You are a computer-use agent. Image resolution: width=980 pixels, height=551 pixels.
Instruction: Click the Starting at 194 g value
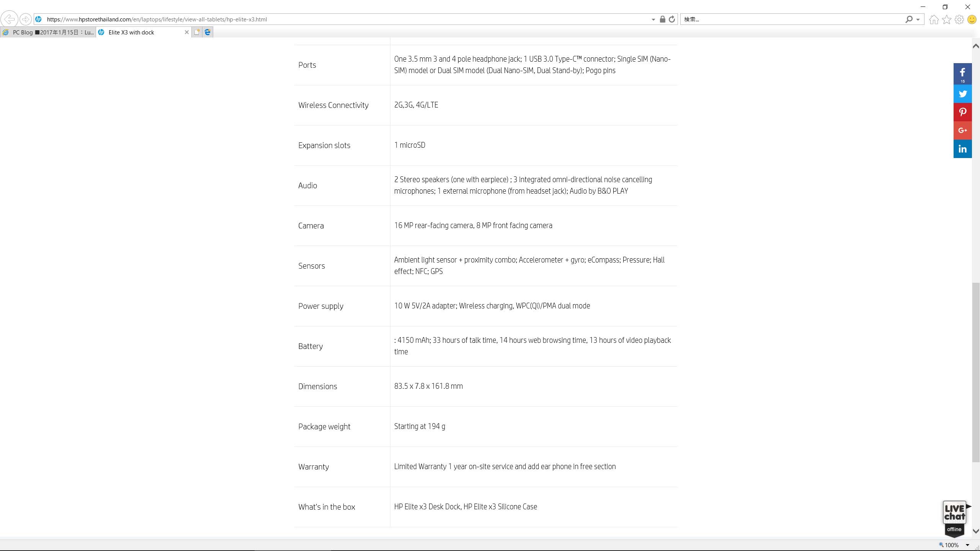coord(420,426)
